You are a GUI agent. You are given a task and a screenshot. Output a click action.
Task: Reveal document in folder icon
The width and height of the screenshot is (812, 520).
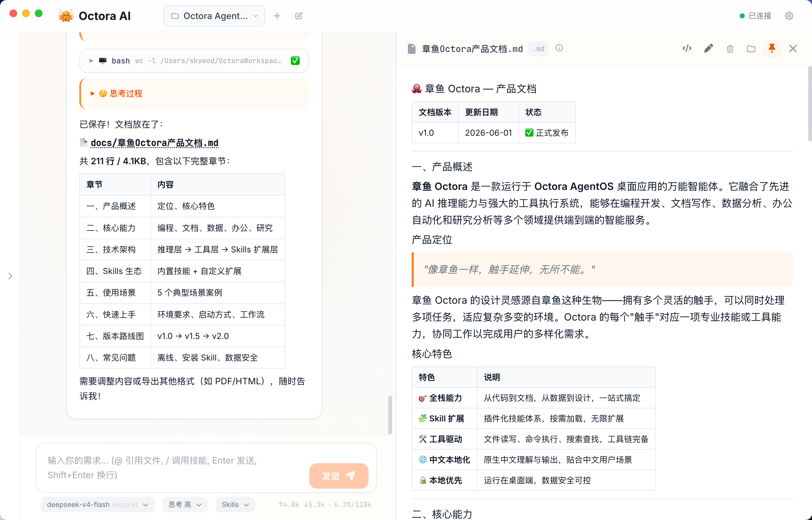[751, 49]
